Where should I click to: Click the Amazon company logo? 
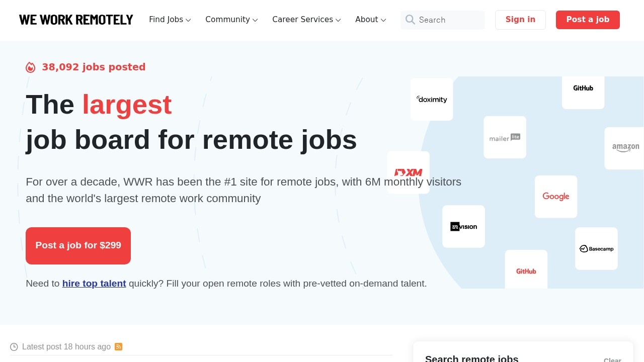point(625,148)
